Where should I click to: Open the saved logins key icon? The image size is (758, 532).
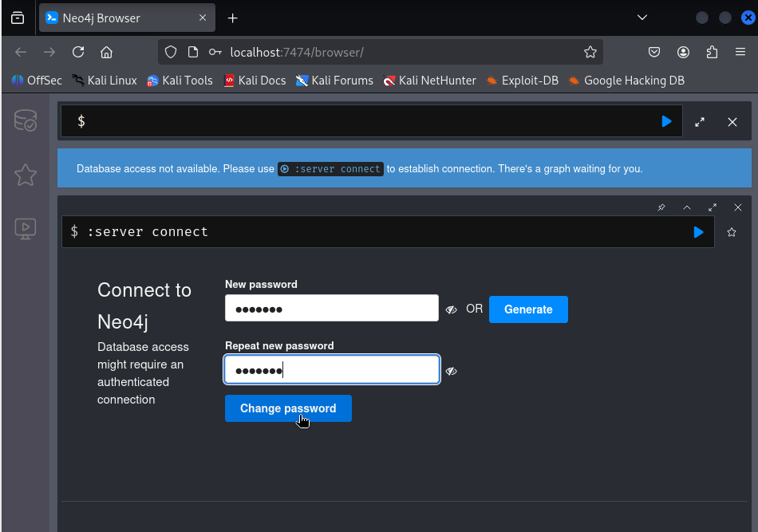point(215,52)
